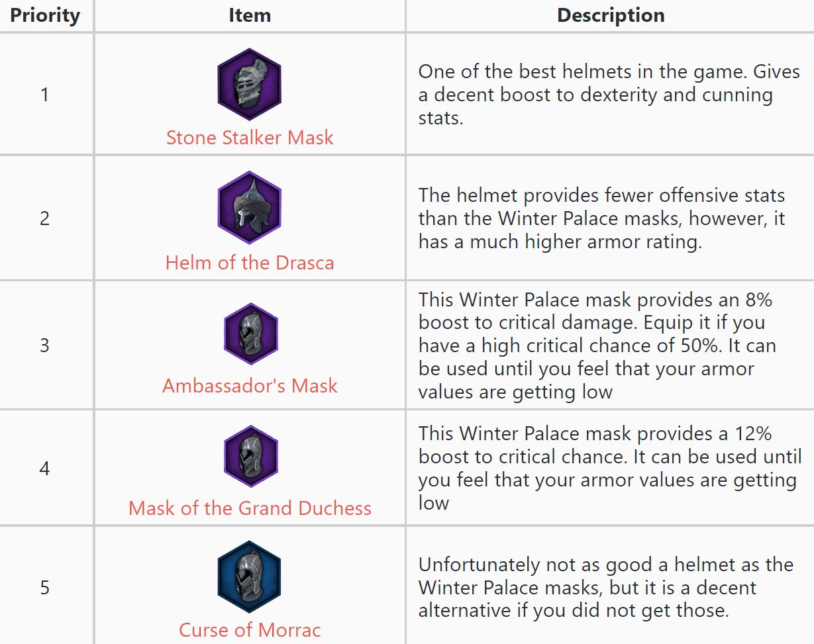Click the description mentioning dexterity and cunning
The height and width of the screenshot is (644, 814).
pos(609,95)
